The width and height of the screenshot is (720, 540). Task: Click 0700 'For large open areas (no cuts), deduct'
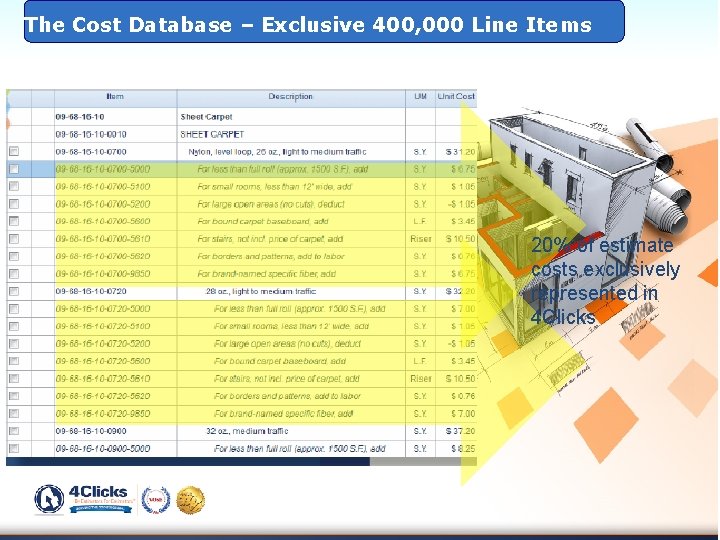(x=271, y=204)
